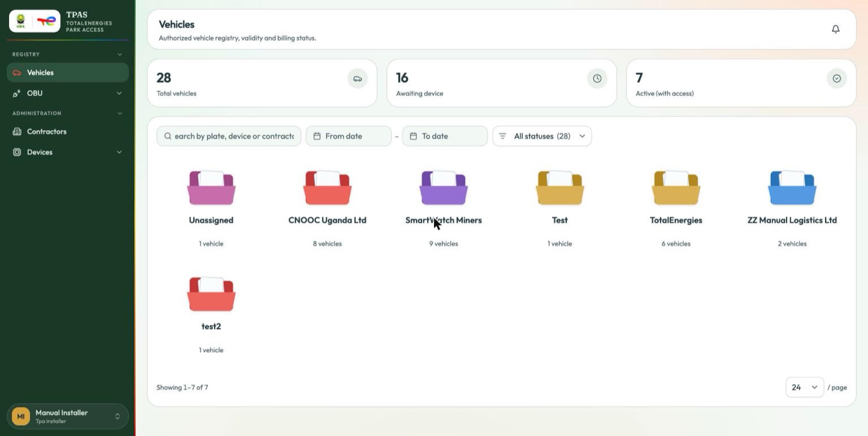Screen dimensions: 868x436
Task: Click the 9 vehicles count
Action: (444, 244)
